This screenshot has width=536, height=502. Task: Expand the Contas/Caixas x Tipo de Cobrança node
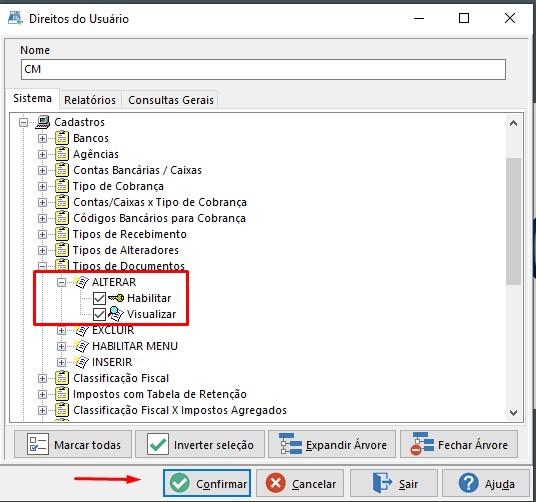(x=42, y=202)
